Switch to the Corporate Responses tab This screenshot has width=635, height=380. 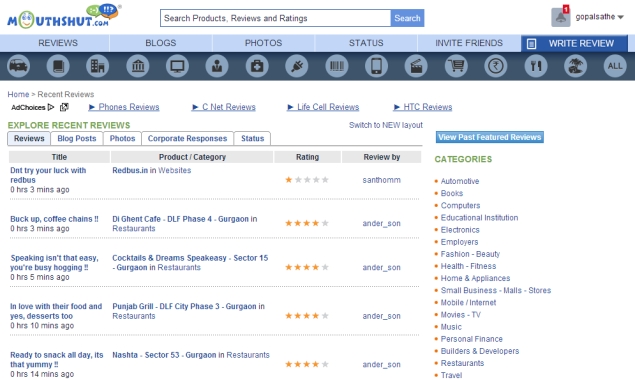[x=187, y=139]
